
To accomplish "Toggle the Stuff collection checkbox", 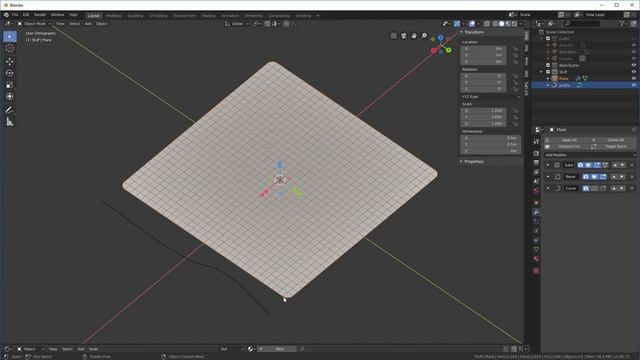I will (548, 72).
